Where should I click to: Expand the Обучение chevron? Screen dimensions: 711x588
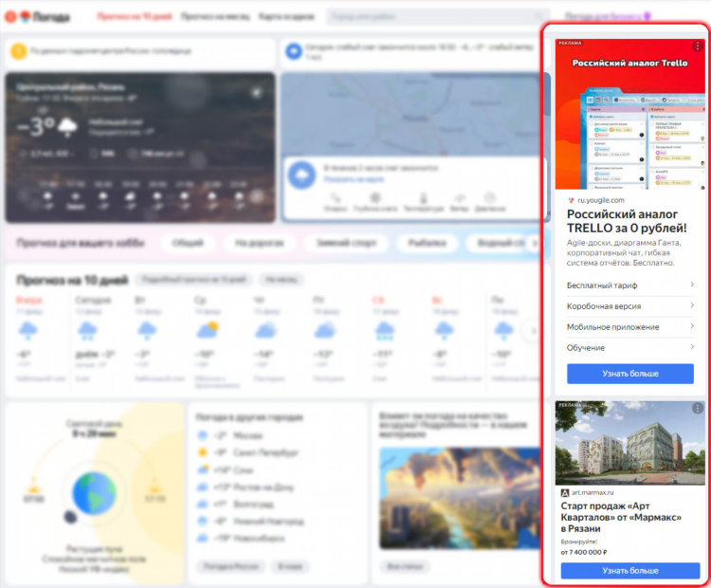coord(692,347)
